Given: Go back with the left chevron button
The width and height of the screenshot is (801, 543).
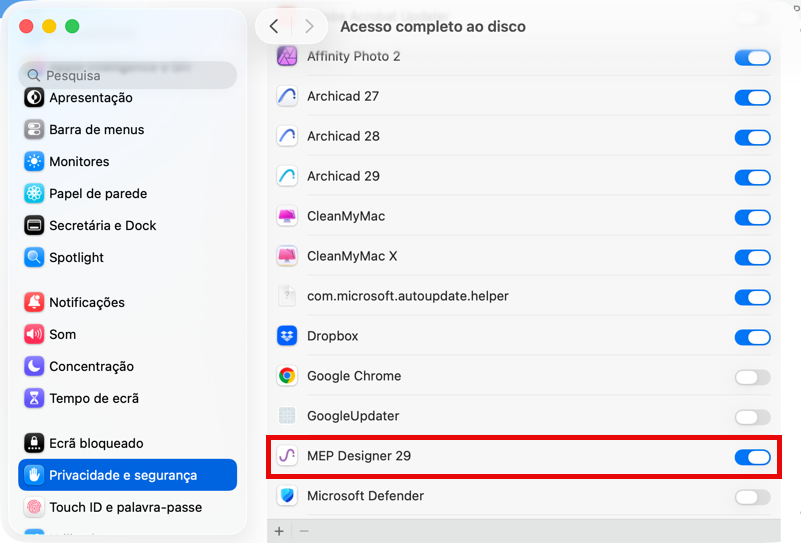Looking at the screenshot, I should click(x=274, y=26).
